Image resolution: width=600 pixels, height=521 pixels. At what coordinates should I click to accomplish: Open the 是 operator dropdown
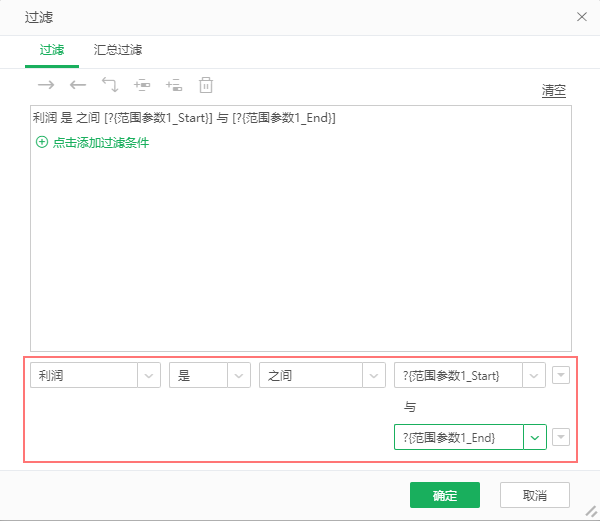click(x=239, y=375)
